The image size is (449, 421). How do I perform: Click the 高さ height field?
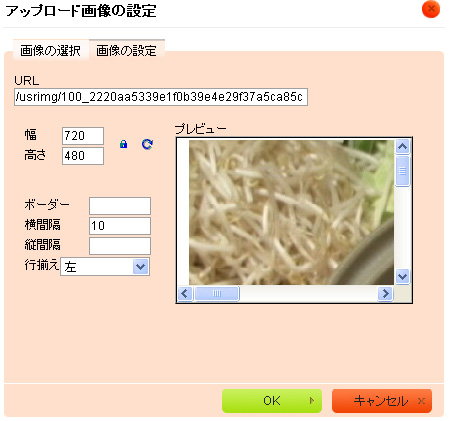click(x=83, y=156)
